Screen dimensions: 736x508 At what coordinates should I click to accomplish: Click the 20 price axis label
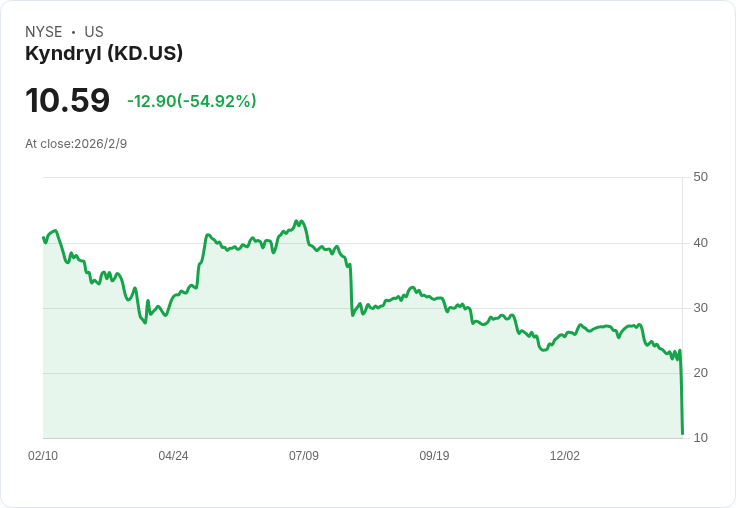click(701, 373)
